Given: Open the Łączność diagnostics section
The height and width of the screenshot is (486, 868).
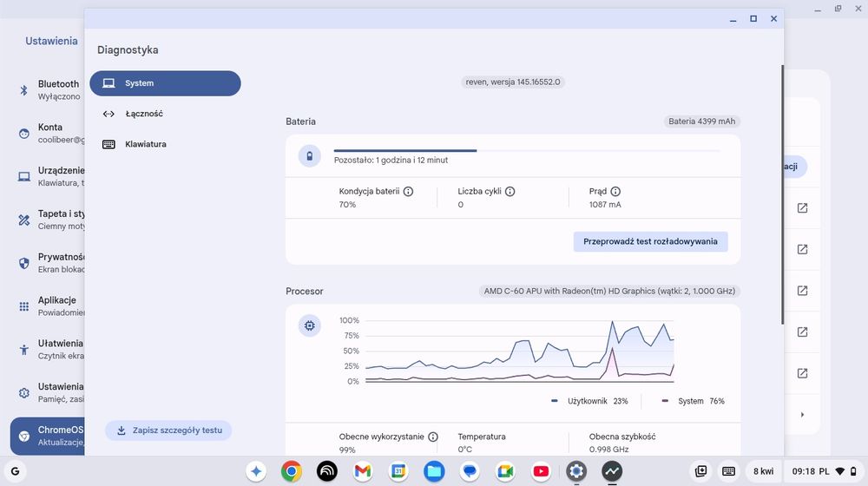Looking at the screenshot, I should point(165,114).
